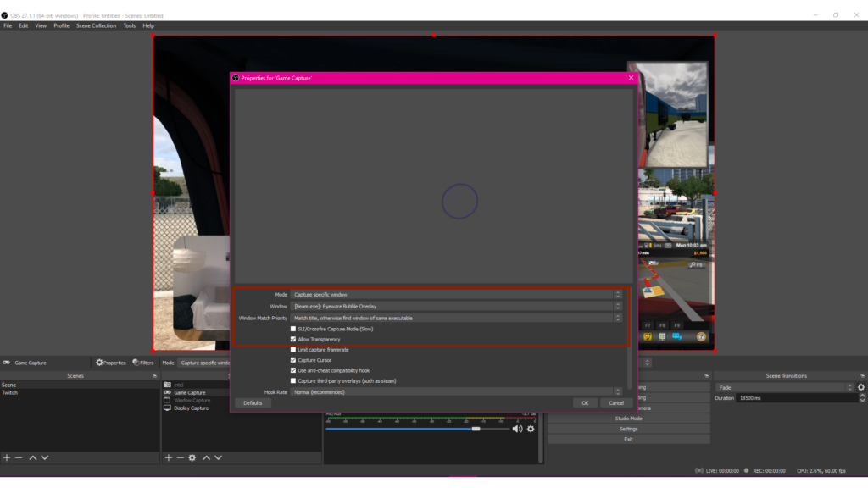Add a new scene with plus icon
The width and height of the screenshot is (868, 488).
pyautogui.click(x=7, y=457)
